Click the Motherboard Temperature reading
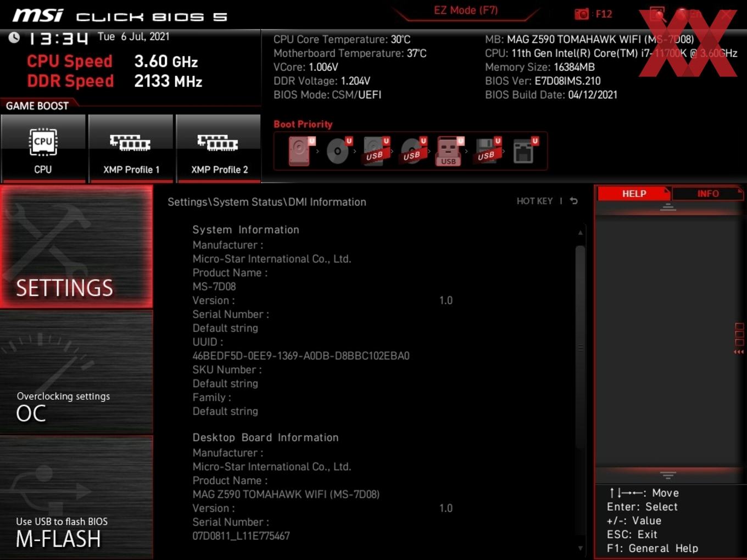747x560 pixels. click(350, 53)
